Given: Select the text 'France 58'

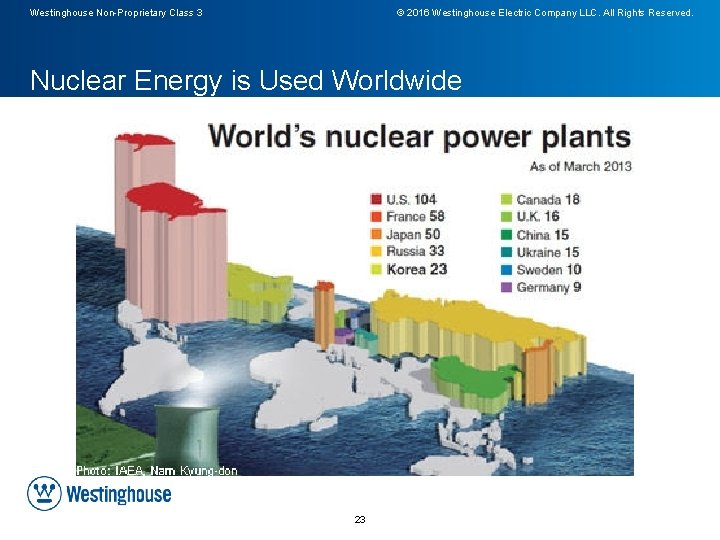Looking at the screenshot, I should [x=415, y=216].
